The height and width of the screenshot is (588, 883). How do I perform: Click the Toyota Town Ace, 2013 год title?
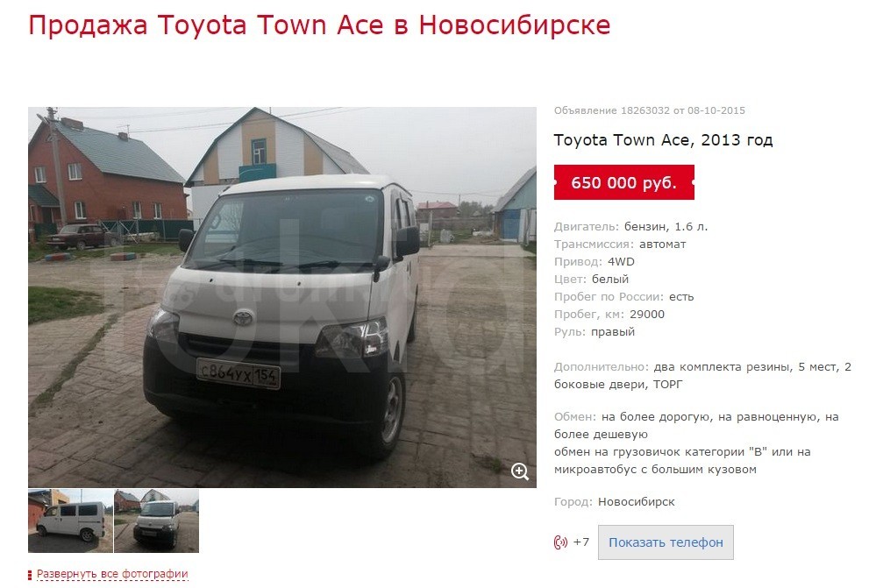664,140
